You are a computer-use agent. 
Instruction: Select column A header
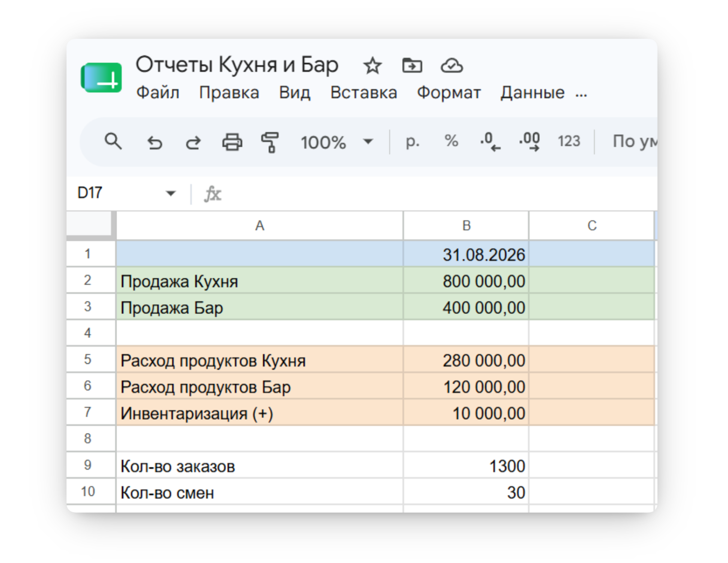pyautogui.click(x=260, y=225)
